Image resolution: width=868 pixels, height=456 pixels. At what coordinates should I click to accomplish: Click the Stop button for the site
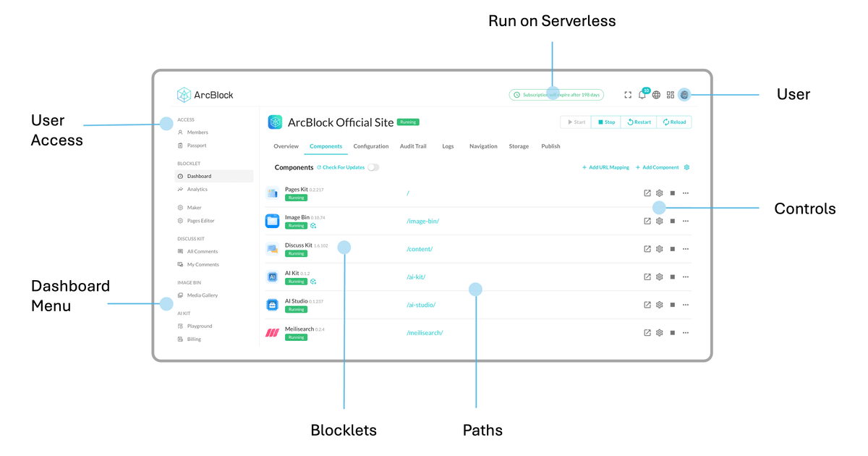(x=606, y=122)
